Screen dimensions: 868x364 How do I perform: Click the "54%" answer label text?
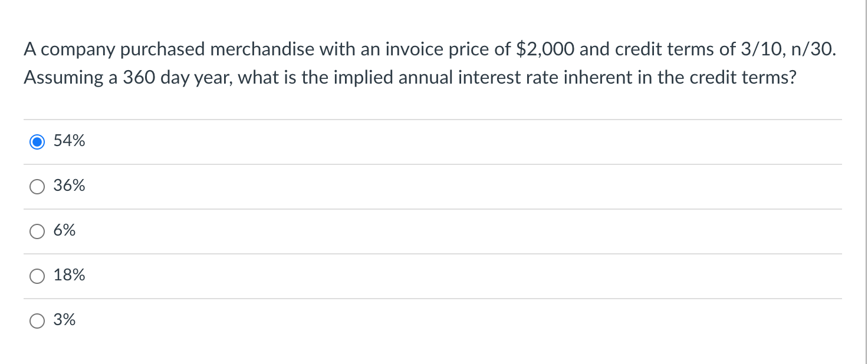coord(69,141)
